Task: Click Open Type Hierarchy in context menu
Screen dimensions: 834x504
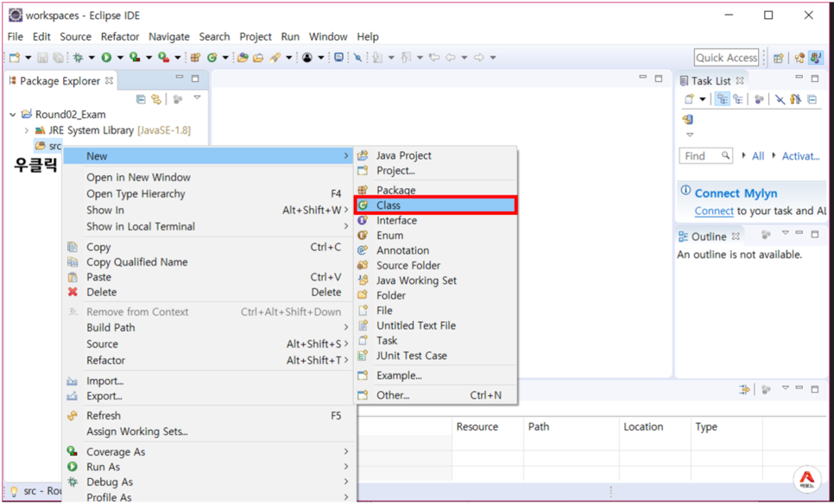Action: (209, 194)
